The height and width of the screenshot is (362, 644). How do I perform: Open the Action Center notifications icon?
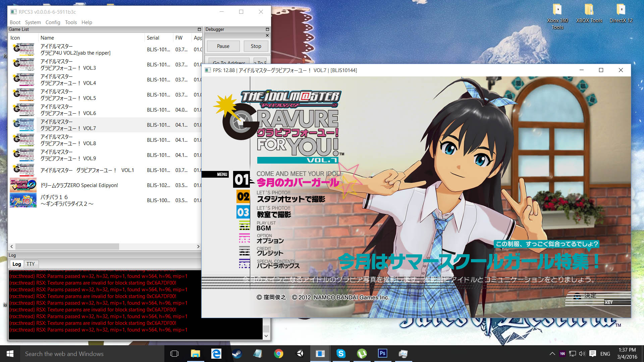[593, 354]
